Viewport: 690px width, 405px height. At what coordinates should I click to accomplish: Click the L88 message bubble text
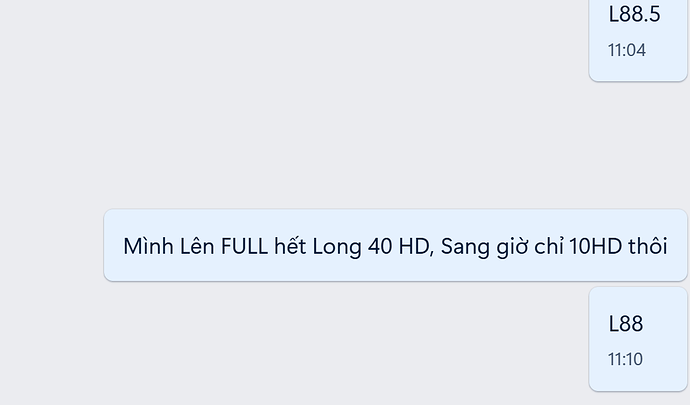pos(626,324)
